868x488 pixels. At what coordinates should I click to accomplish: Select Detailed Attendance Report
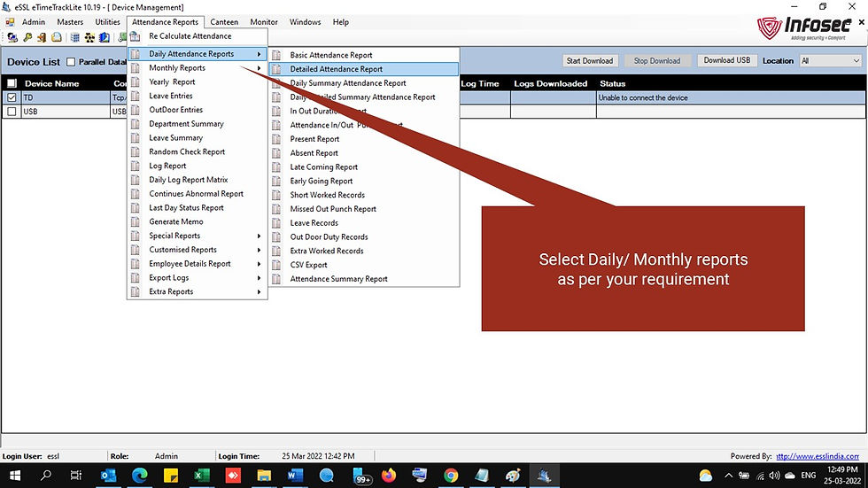click(x=364, y=69)
